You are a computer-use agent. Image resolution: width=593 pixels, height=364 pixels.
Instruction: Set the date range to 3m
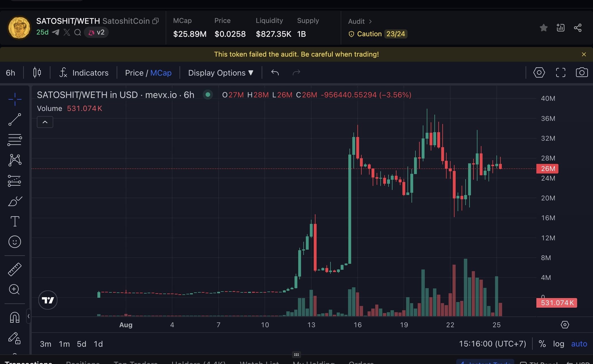[46, 344]
